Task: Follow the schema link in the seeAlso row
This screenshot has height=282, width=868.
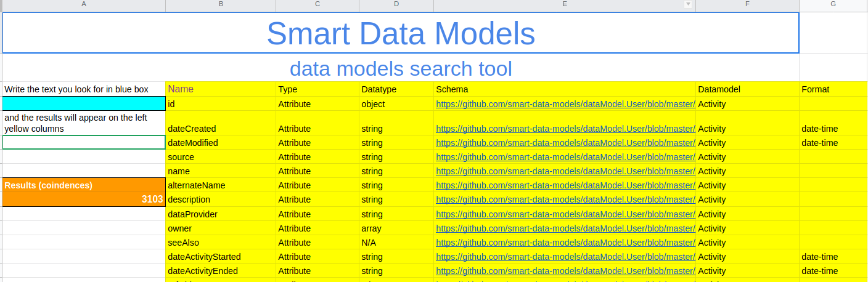Action: [x=565, y=243]
